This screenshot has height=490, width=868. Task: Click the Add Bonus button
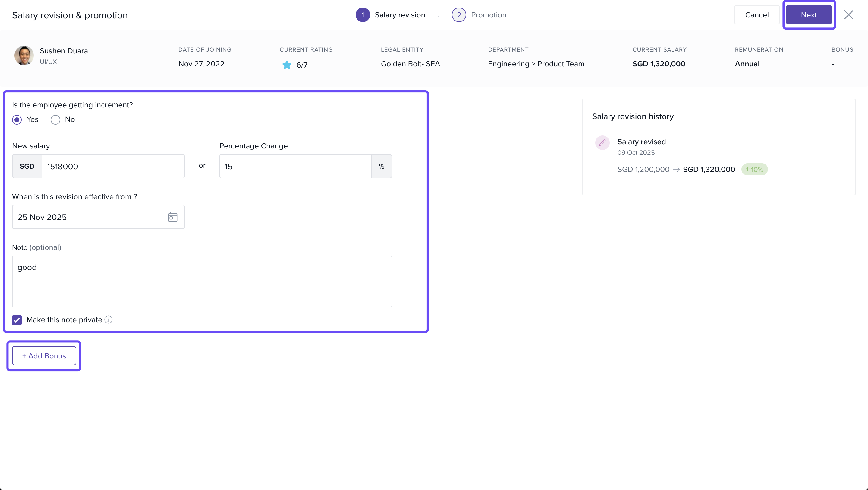pyautogui.click(x=44, y=356)
